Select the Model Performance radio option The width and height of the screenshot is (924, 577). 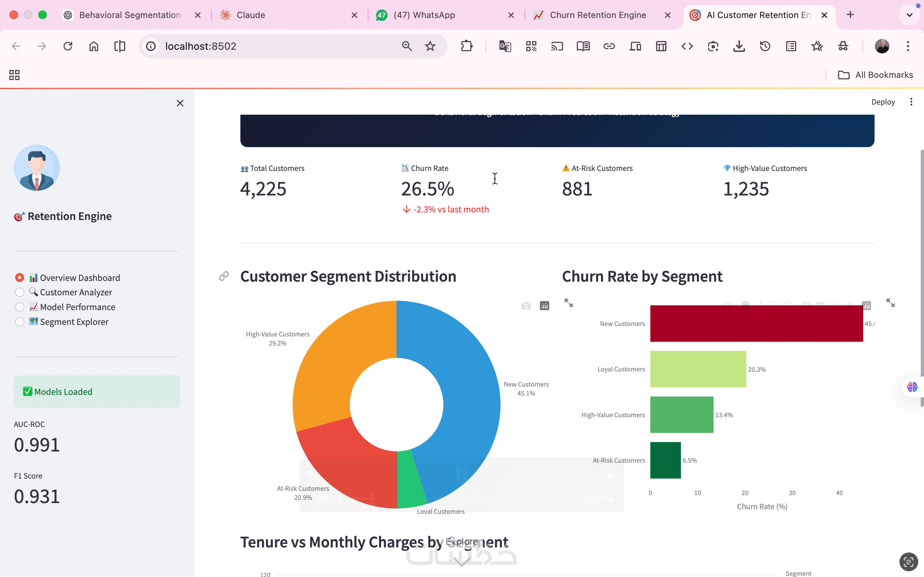click(19, 307)
